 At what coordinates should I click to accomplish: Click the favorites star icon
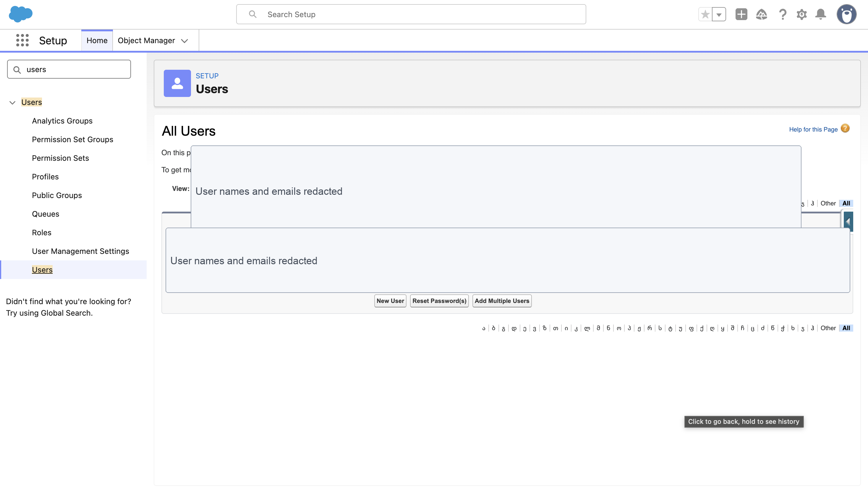(705, 14)
